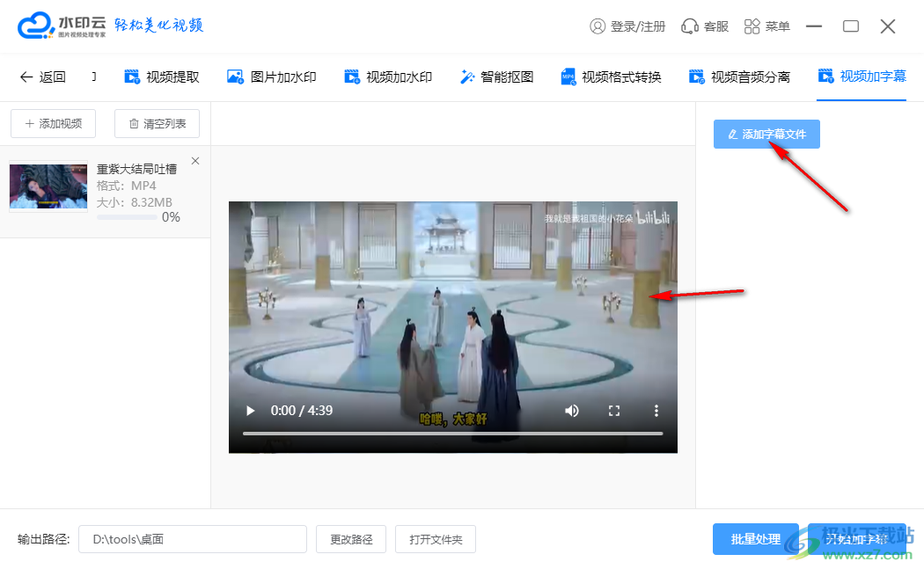This screenshot has height=569, width=924.
Task: Focus the 输出路径 input field
Action: click(x=193, y=540)
